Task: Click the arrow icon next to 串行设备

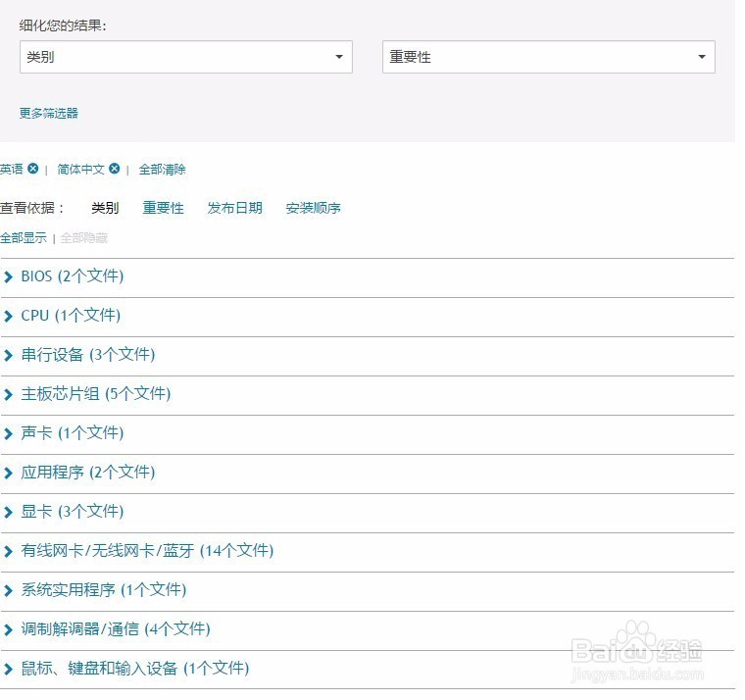Action: click(x=9, y=356)
